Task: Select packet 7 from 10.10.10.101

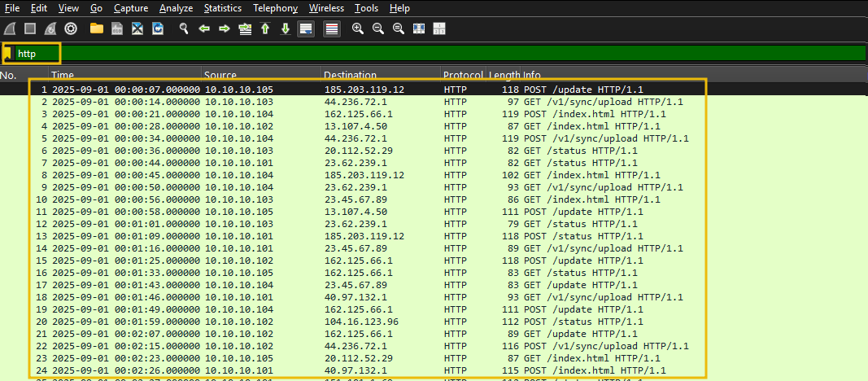Action: 434,163
